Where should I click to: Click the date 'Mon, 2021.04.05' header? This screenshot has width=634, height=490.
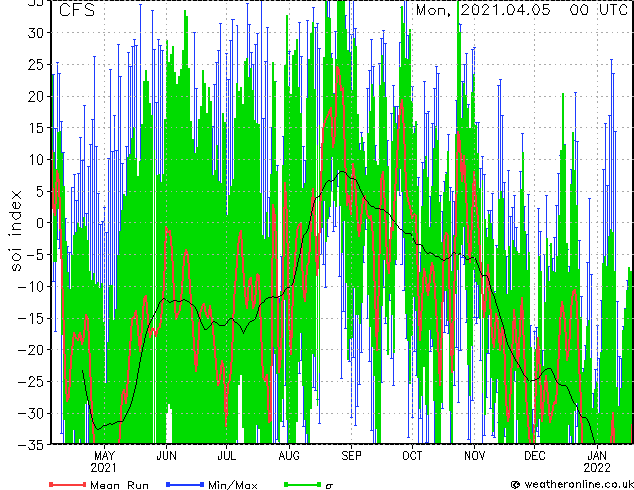(484, 10)
